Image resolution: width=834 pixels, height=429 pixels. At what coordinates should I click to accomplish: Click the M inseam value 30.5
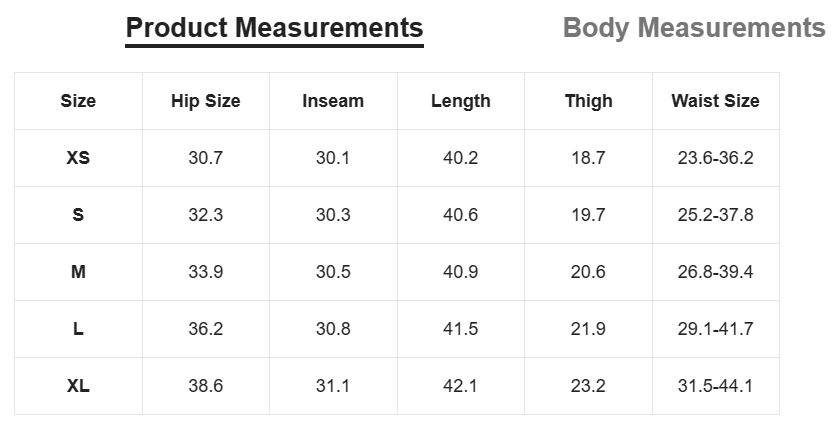tap(333, 272)
